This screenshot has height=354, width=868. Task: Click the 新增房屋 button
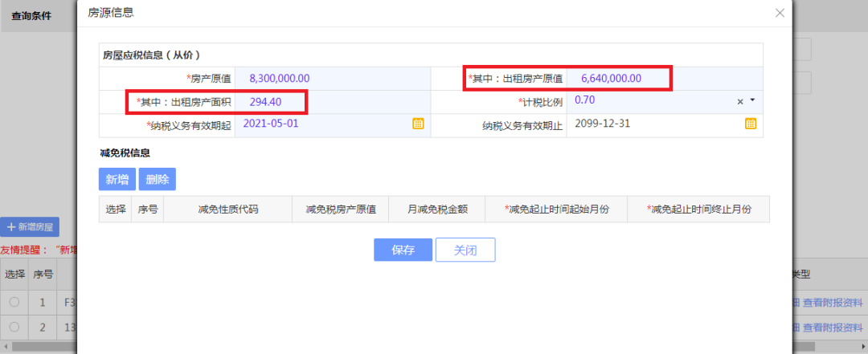pyautogui.click(x=30, y=227)
